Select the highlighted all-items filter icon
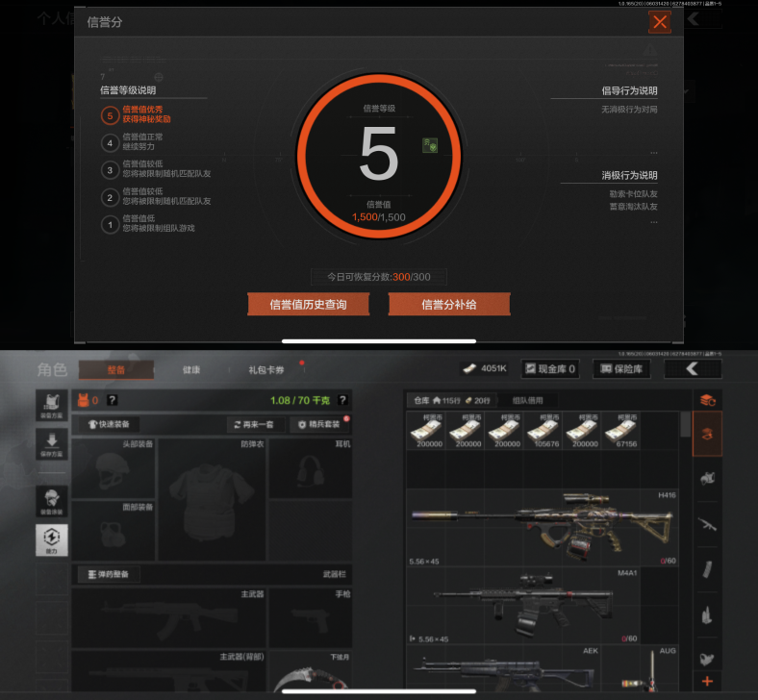 (x=707, y=434)
